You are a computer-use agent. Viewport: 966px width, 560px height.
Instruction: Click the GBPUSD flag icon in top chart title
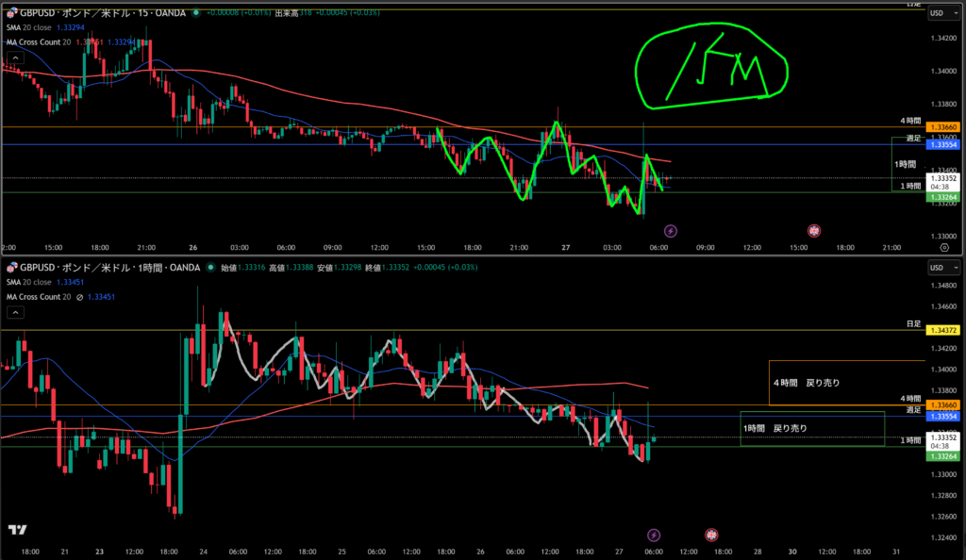[10, 13]
